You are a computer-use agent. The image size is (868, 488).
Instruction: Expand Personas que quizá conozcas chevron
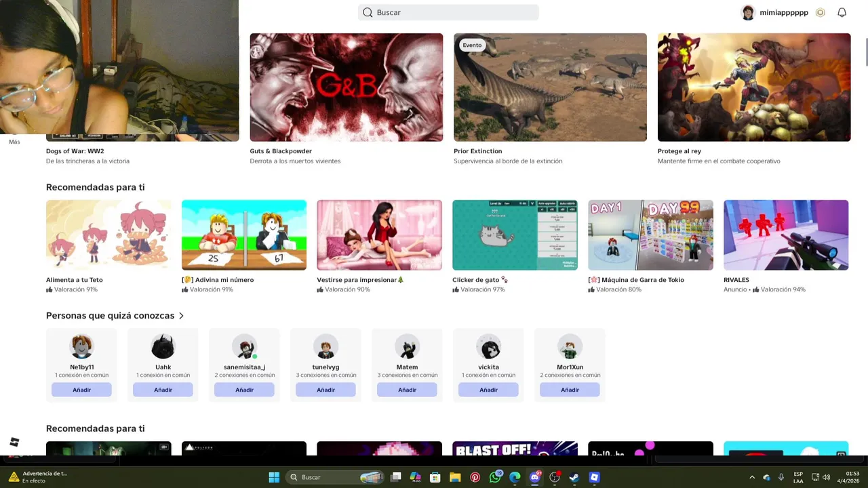tap(181, 316)
